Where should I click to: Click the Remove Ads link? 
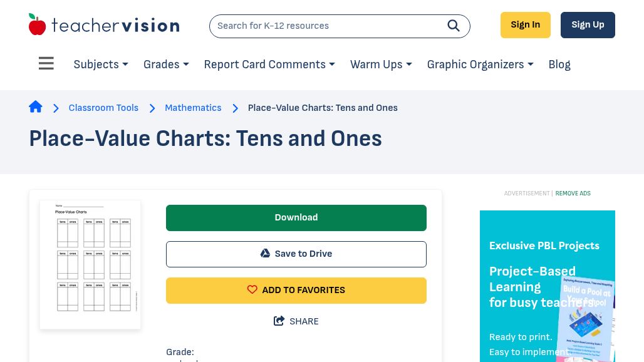[573, 194]
